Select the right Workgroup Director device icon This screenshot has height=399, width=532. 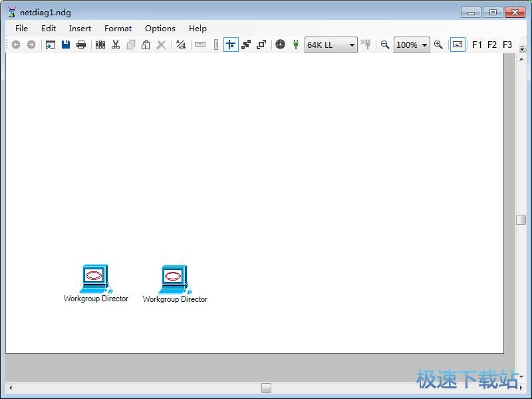pos(175,279)
